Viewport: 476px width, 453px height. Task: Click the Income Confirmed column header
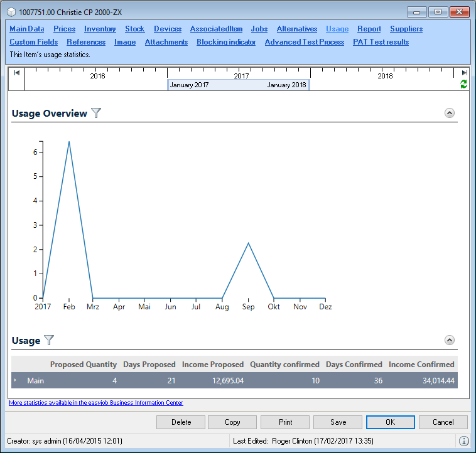(421, 364)
